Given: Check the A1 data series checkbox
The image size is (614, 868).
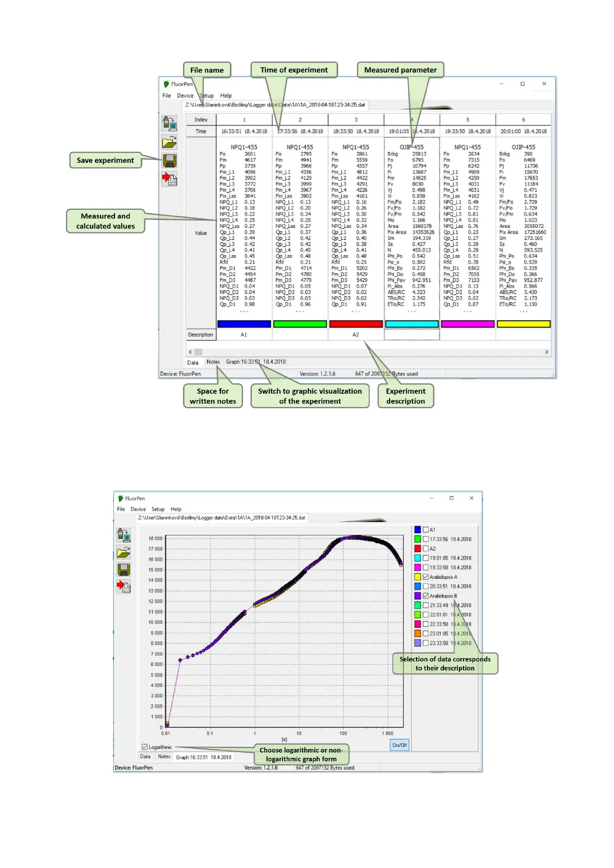Looking at the screenshot, I should (426, 529).
